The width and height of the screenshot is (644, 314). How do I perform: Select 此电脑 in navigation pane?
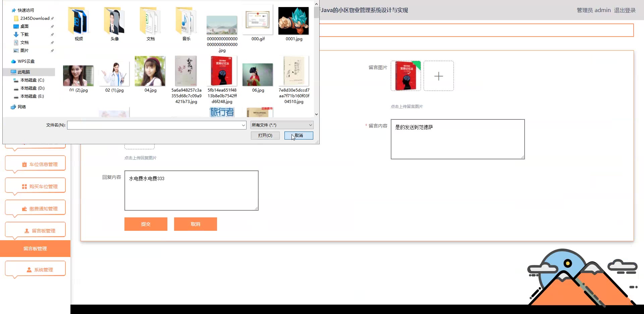29,72
